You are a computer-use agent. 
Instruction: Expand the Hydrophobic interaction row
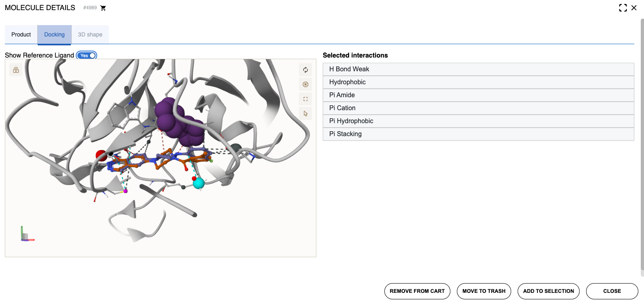(x=478, y=82)
